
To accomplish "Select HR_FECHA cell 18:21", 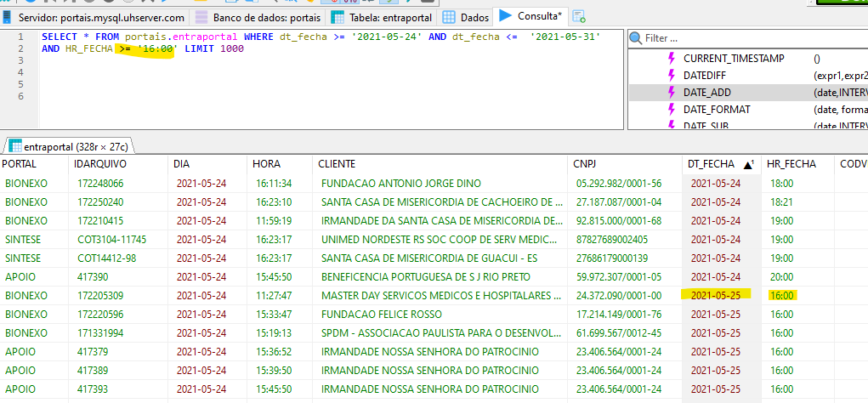I will pos(798,202).
